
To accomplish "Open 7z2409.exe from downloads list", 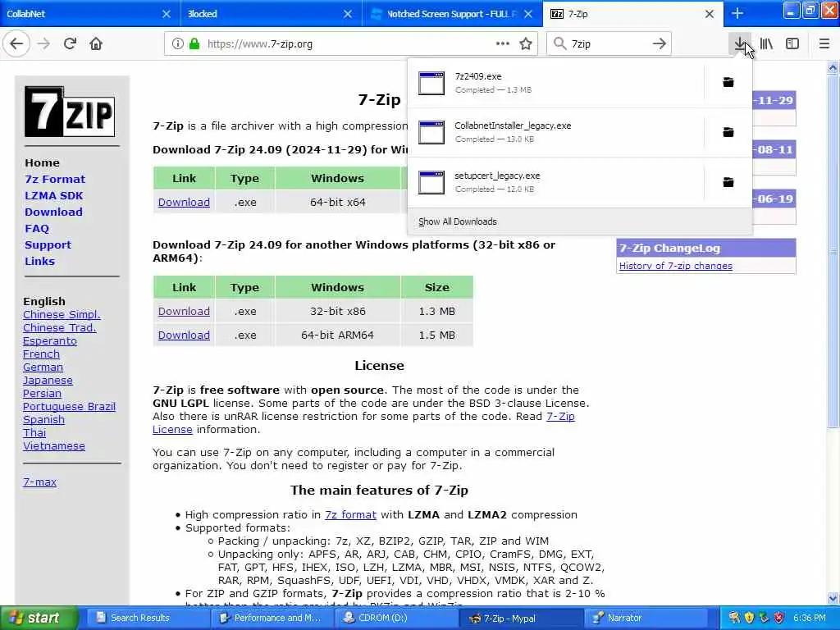I will 555,83.
